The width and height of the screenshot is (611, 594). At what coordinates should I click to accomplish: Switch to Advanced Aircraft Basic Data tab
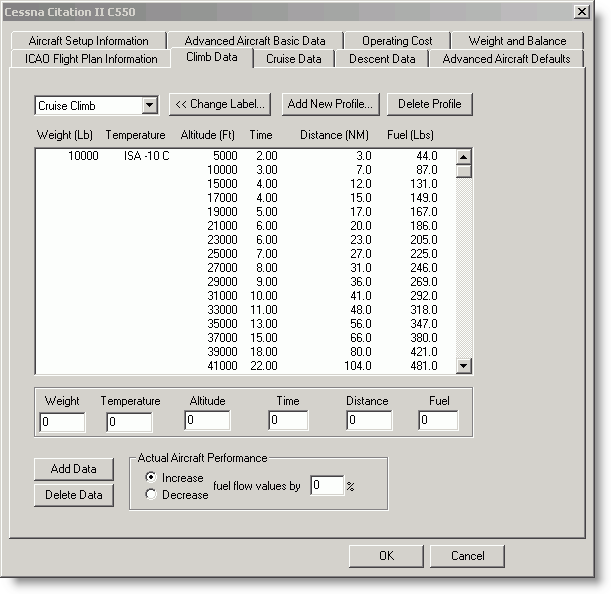[255, 41]
